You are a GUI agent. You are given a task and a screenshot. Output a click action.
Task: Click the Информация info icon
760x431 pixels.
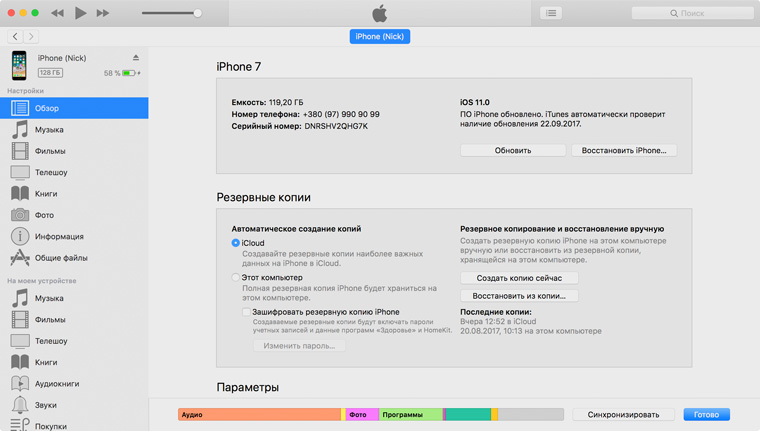pos(20,236)
